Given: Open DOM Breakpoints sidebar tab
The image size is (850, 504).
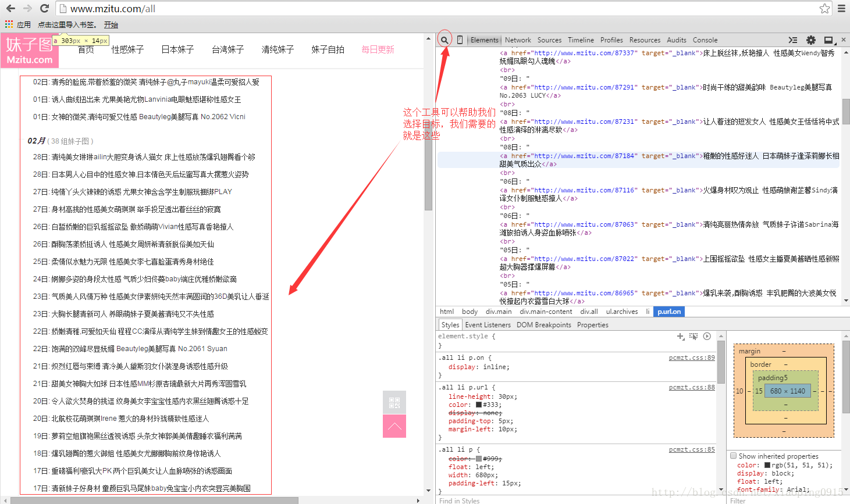Looking at the screenshot, I should (x=544, y=325).
